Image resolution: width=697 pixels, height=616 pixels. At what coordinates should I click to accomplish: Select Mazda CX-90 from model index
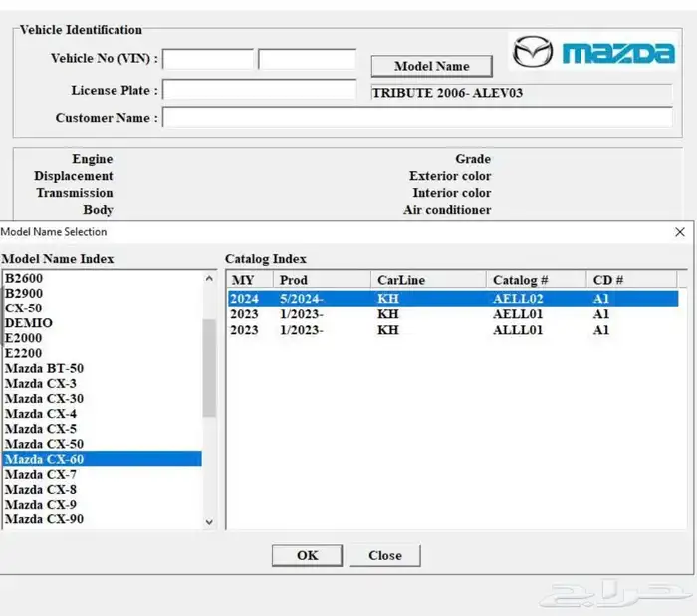point(44,518)
